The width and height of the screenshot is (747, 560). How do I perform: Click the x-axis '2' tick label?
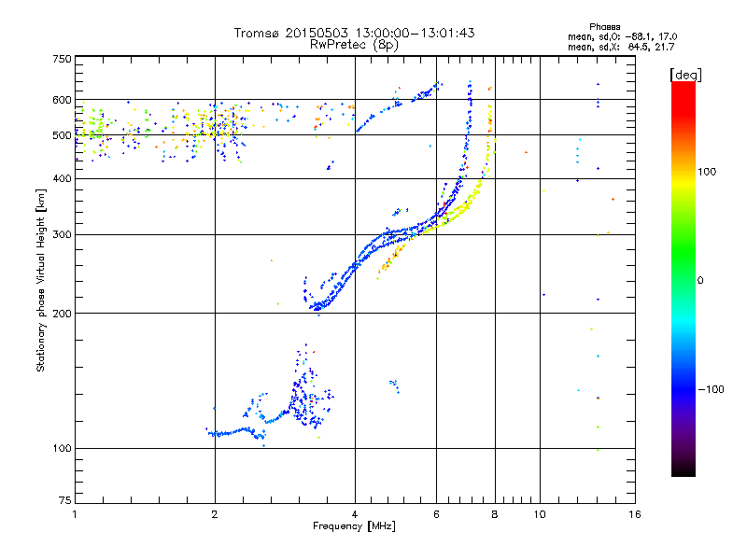coord(215,514)
